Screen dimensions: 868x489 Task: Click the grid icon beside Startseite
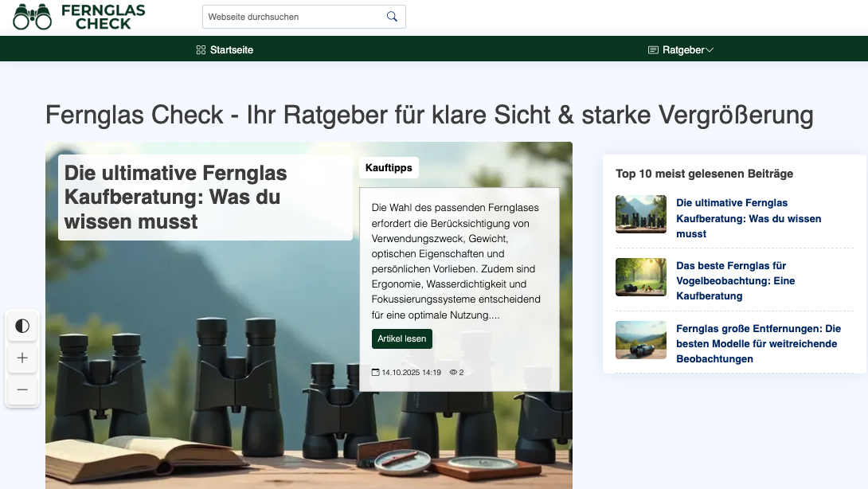tap(200, 49)
